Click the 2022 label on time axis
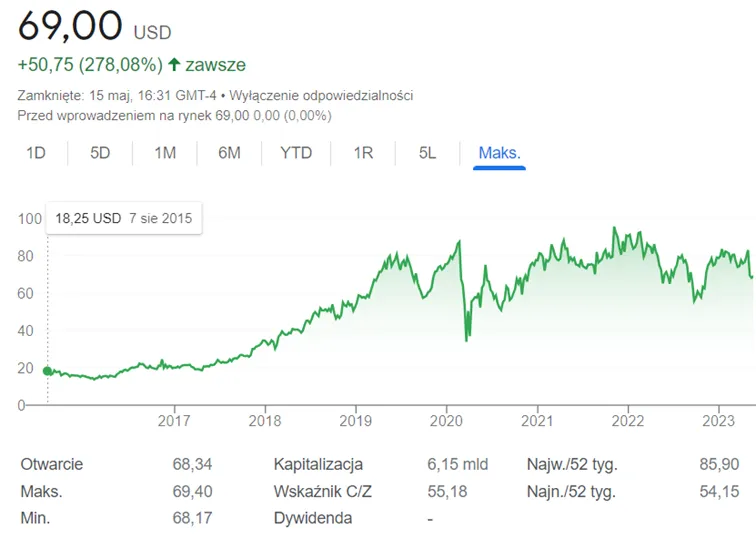Screen dimensions: 756x539 point(628,421)
